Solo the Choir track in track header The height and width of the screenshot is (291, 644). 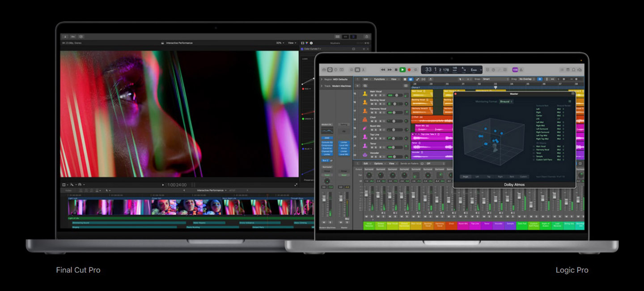[x=376, y=121]
